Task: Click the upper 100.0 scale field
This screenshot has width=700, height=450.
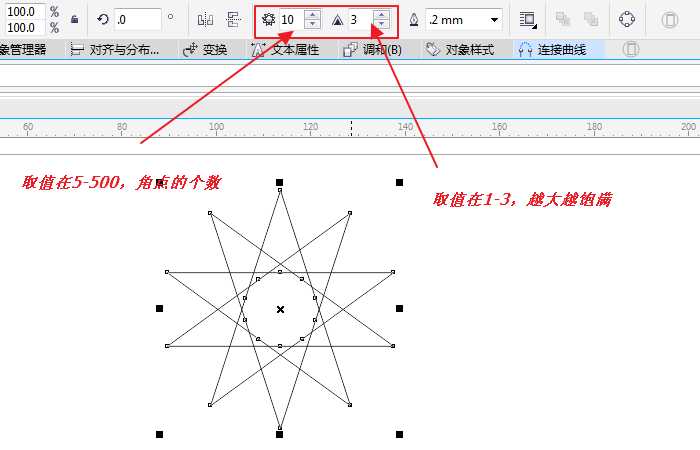Action: pyautogui.click(x=25, y=12)
